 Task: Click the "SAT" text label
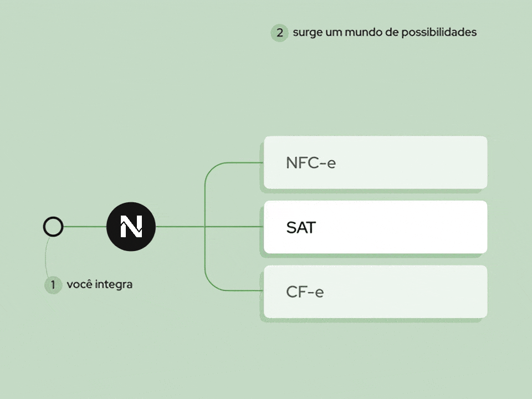point(301,227)
